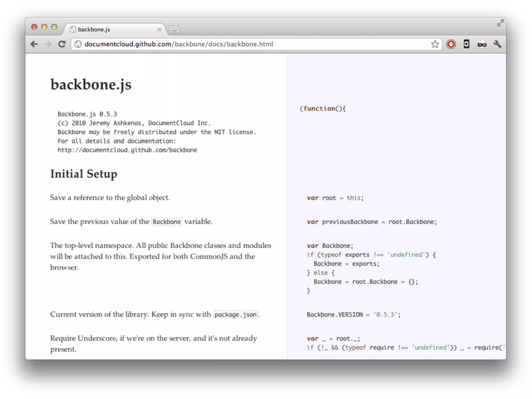Click the phone-arrow extension icon

point(466,44)
